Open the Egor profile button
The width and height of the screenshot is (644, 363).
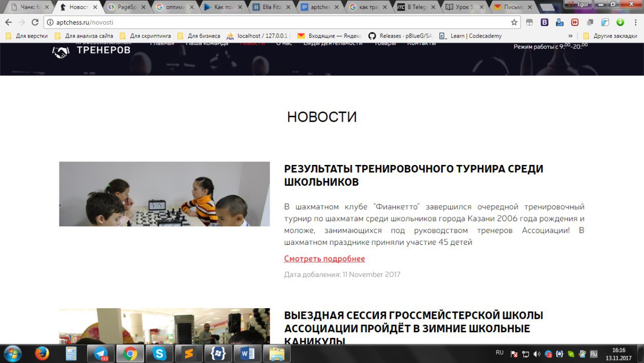(578, 4)
